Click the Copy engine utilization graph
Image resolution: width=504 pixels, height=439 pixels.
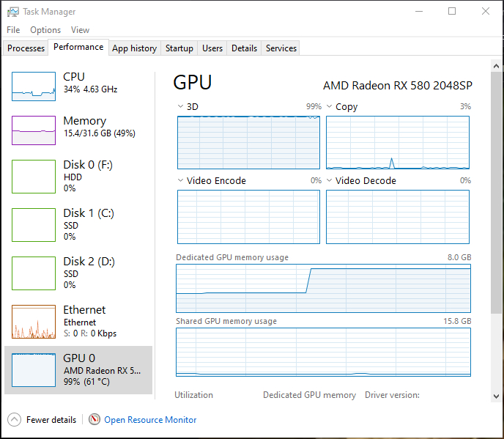pyautogui.click(x=398, y=142)
